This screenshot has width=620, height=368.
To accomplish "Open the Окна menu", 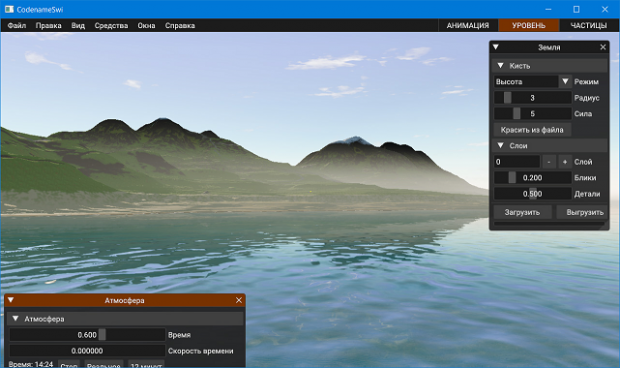I will tap(146, 25).
